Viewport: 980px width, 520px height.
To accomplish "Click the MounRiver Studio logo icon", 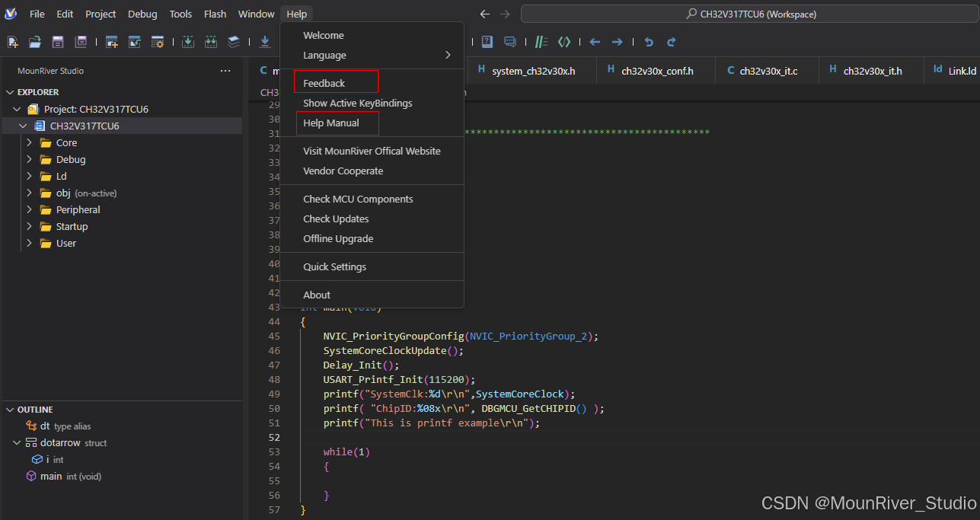I will click(x=11, y=14).
